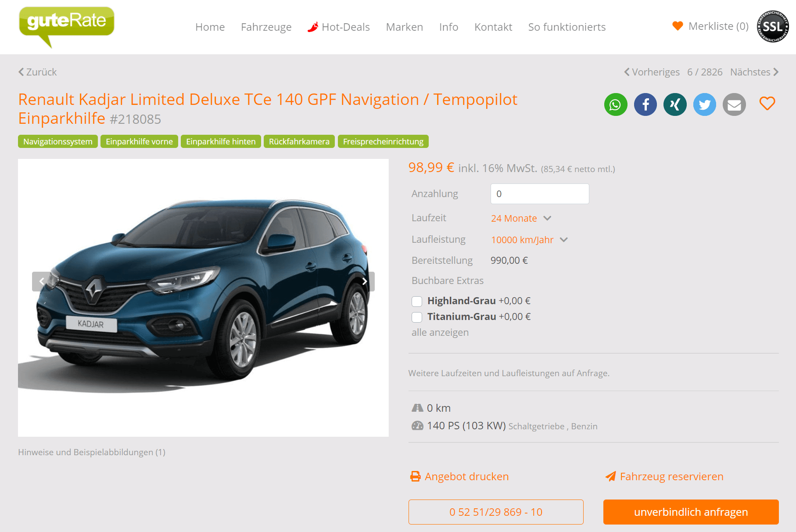Share the offer via WhatsApp icon
The image size is (796, 532).
pyautogui.click(x=616, y=104)
